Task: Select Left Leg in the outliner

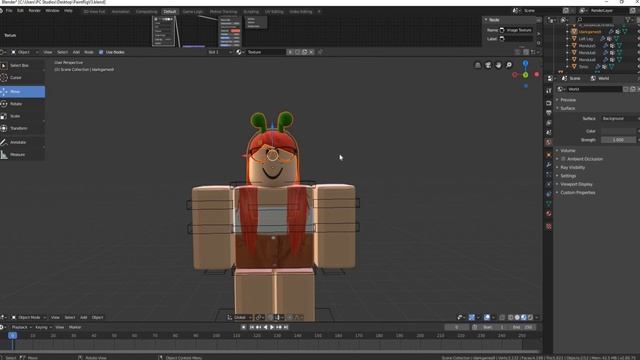Action: [585, 38]
